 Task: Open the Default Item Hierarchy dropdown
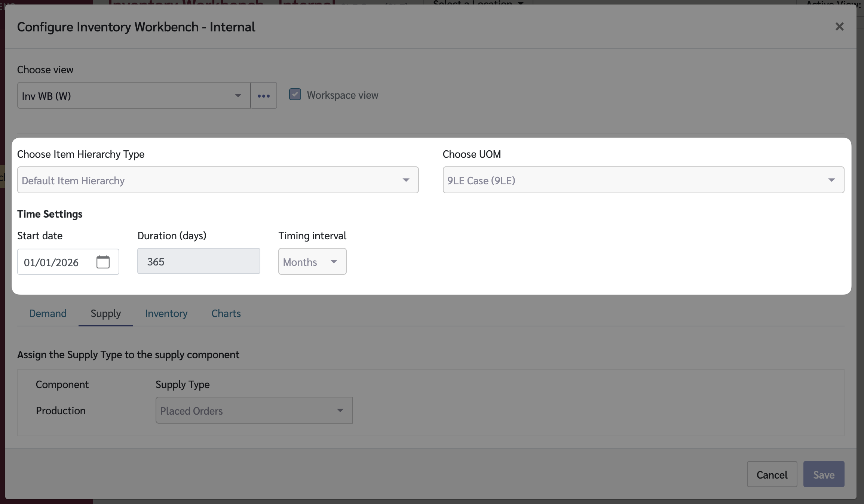217,180
